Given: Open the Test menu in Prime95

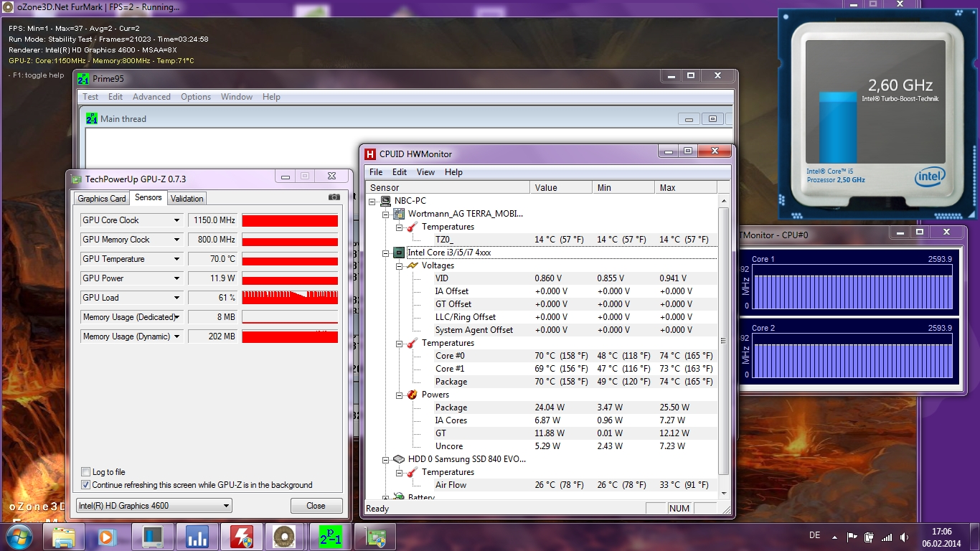Looking at the screenshot, I should point(90,97).
